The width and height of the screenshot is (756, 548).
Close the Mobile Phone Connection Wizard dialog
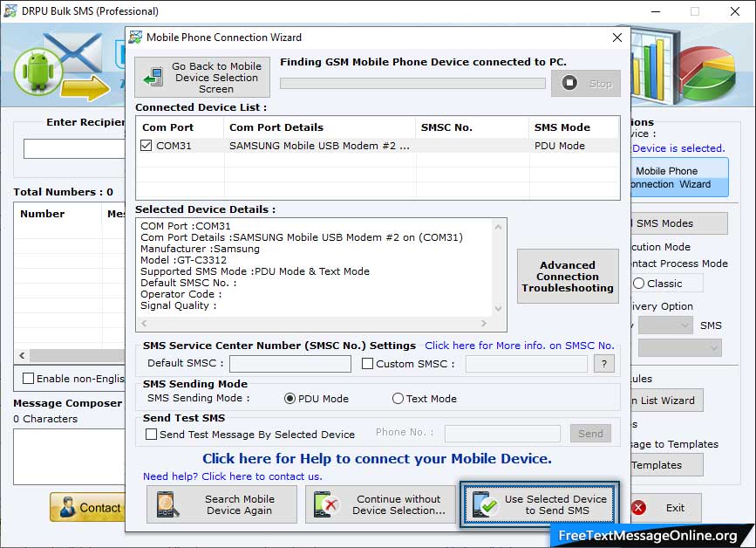(x=617, y=38)
